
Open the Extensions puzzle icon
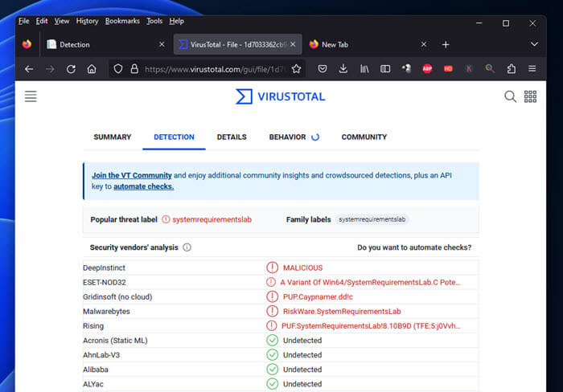(x=512, y=68)
